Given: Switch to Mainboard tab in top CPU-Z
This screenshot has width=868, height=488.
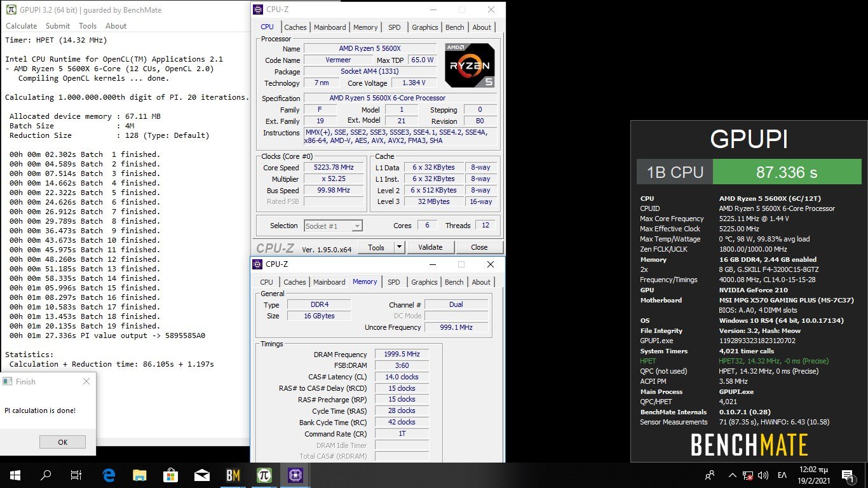Looking at the screenshot, I should coord(330,27).
